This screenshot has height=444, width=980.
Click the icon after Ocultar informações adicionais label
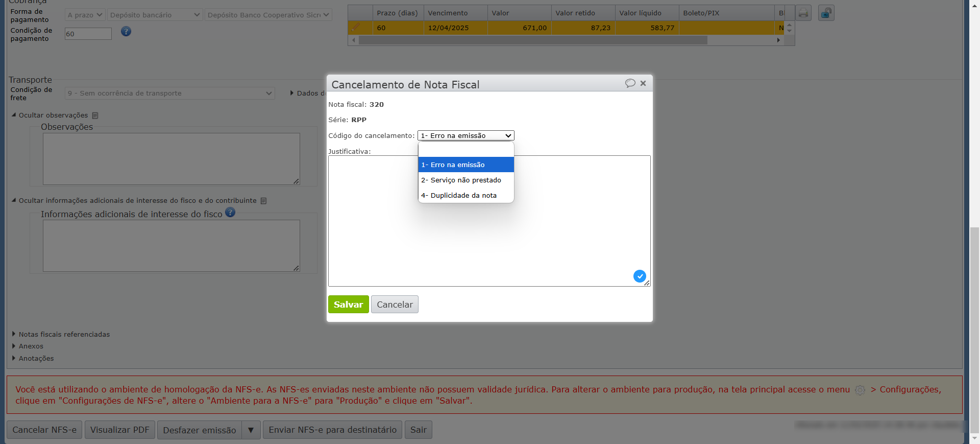click(x=263, y=201)
